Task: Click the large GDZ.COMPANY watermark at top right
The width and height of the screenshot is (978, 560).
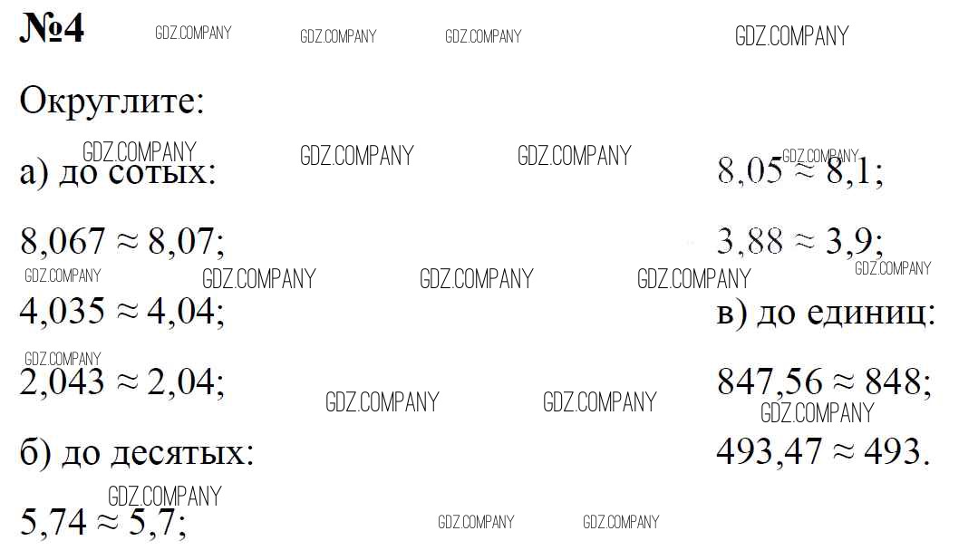Action: 792,35
